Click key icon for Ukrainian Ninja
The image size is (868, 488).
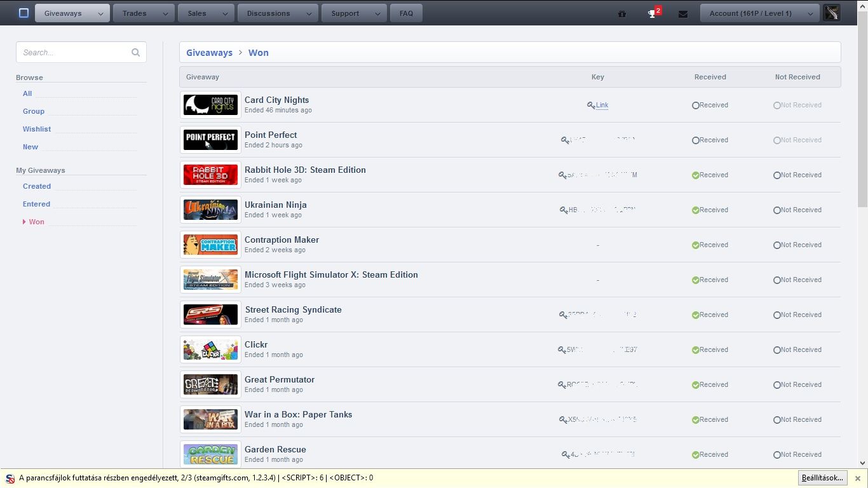click(x=564, y=210)
